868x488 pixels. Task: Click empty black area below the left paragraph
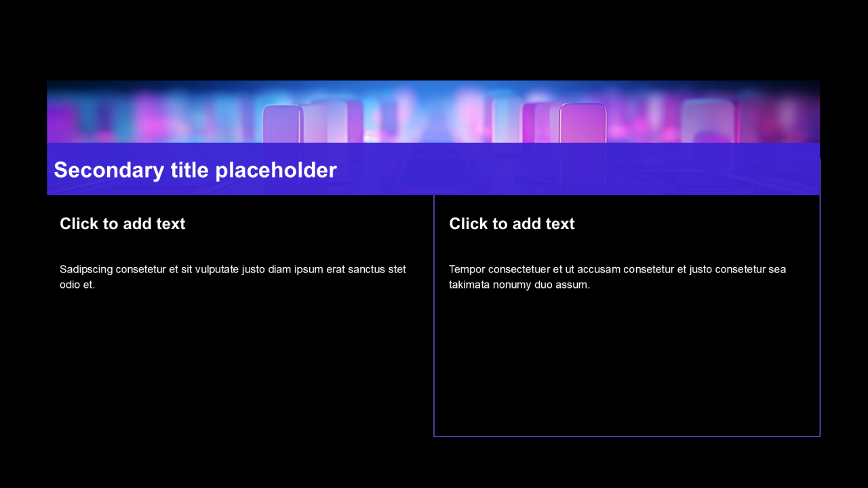pyautogui.click(x=237, y=366)
